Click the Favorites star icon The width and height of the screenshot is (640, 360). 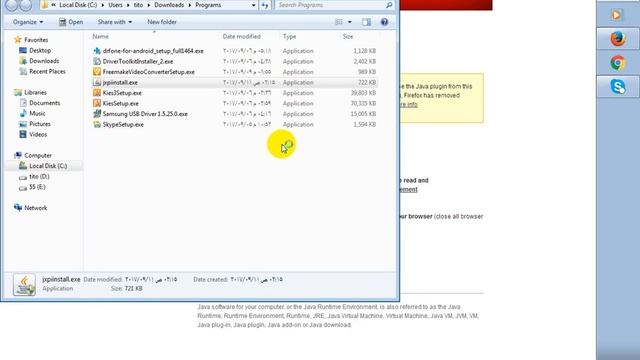click(18, 40)
